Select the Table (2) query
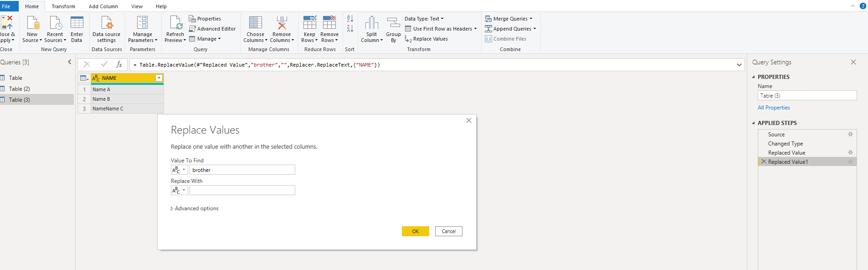 coord(37,88)
